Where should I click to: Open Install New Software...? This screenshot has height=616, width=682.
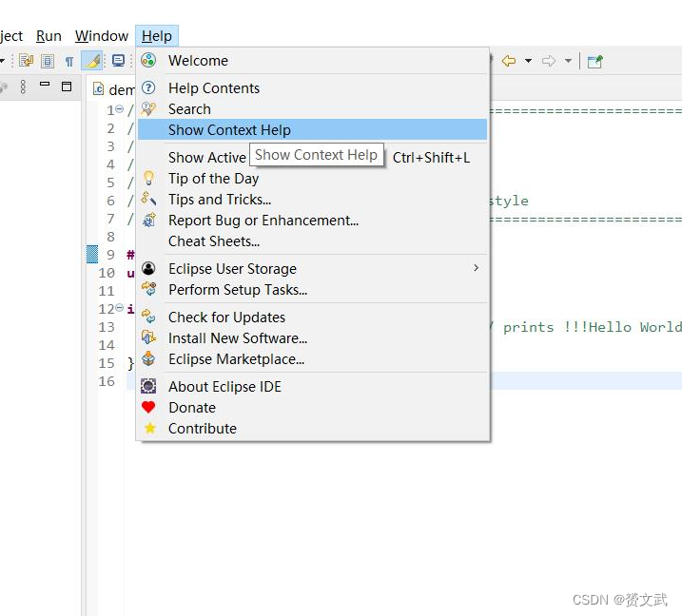(x=312, y=338)
